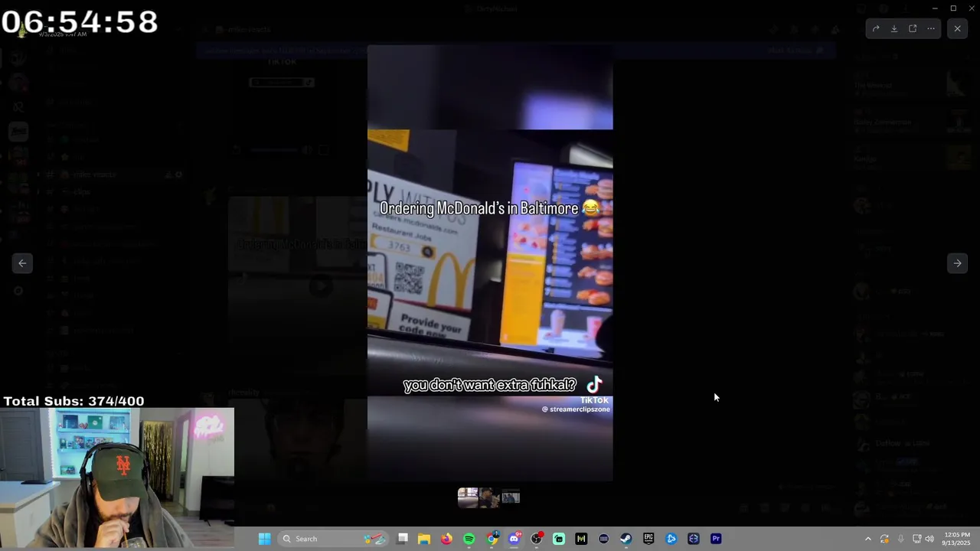Select the middle thumbnail in the media strip
Screen dimensions: 980x551
(x=489, y=497)
